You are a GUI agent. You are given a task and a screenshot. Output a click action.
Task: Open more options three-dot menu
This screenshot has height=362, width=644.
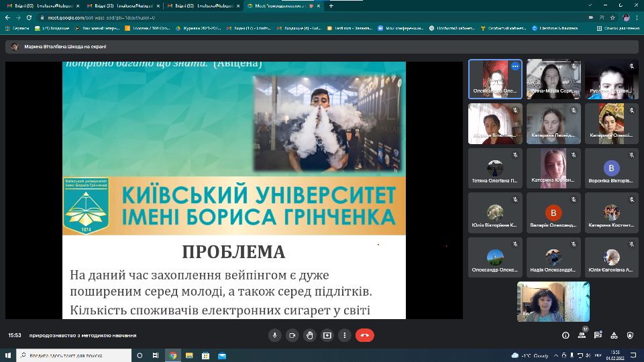(345, 335)
